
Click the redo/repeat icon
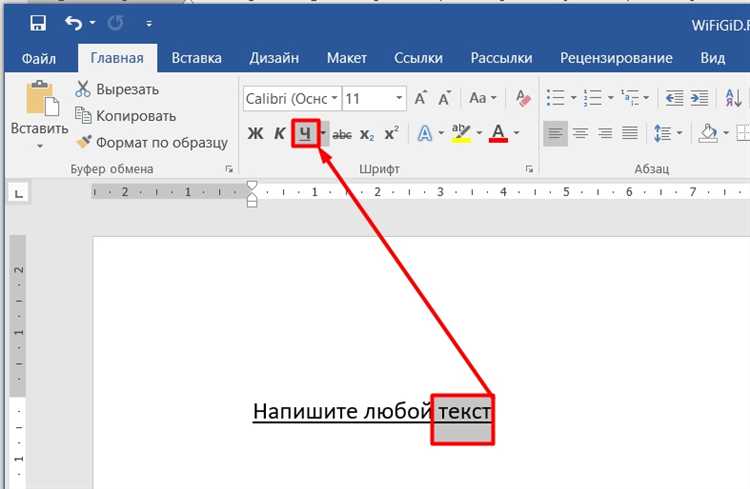pyautogui.click(x=115, y=23)
